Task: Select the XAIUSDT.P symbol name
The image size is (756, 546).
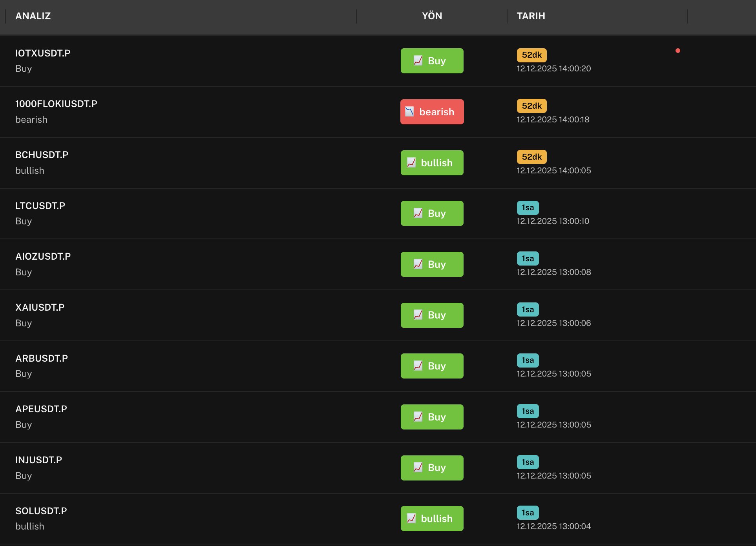Action: (40, 308)
